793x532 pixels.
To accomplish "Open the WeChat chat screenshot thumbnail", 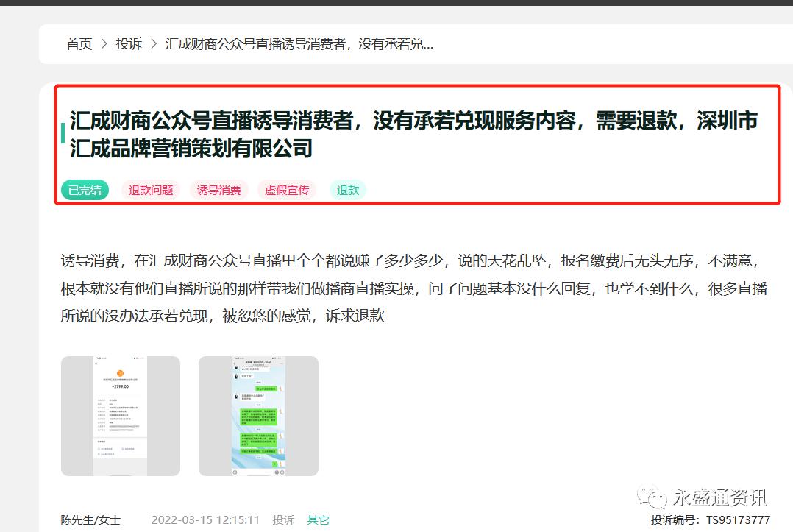I will coord(258,416).
